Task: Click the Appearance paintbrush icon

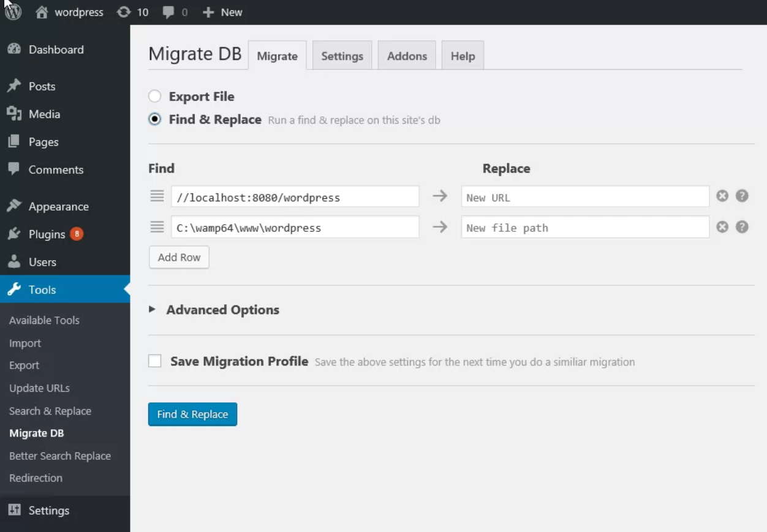Action: click(x=14, y=206)
